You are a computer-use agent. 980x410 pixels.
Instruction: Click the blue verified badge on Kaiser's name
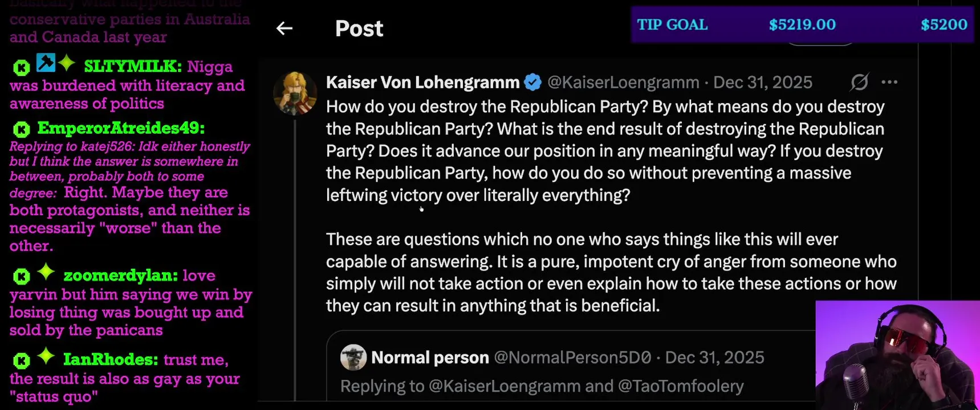point(533,83)
